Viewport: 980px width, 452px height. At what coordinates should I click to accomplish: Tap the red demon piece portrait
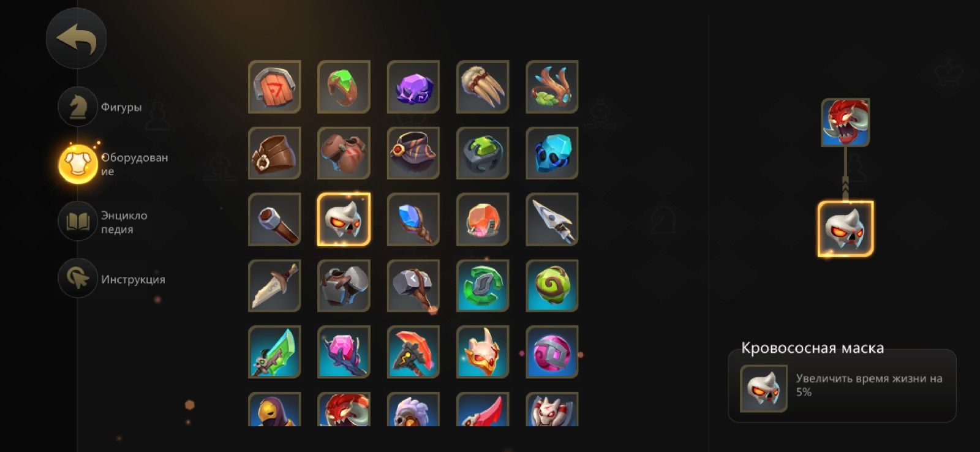coord(845,122)
